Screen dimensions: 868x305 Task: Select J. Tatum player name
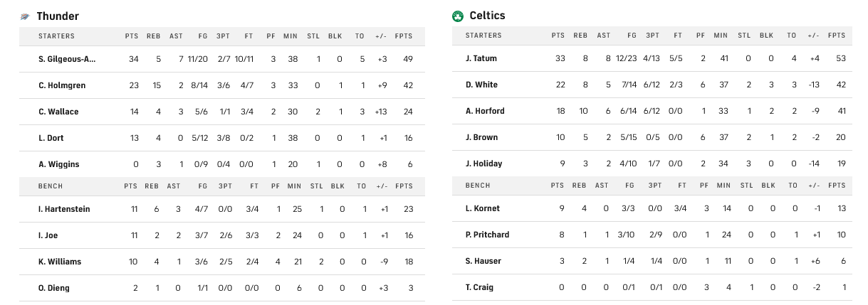tap(481, 58)
